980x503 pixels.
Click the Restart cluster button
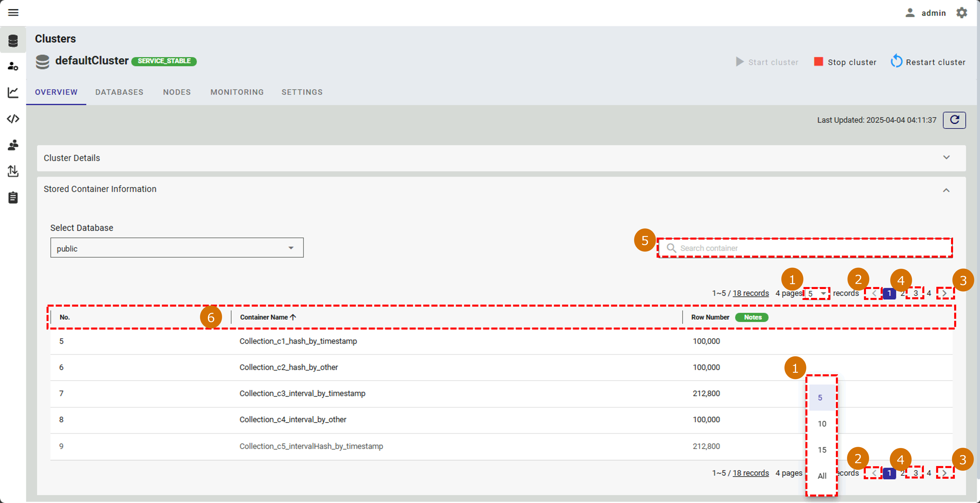[x=928, y=62]
